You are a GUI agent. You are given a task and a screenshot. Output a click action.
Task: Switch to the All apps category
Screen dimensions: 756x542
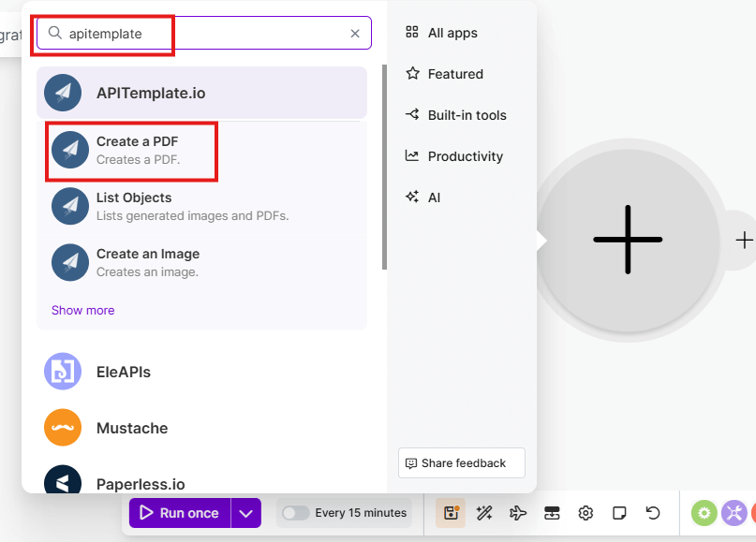click(x=440, y=33)
